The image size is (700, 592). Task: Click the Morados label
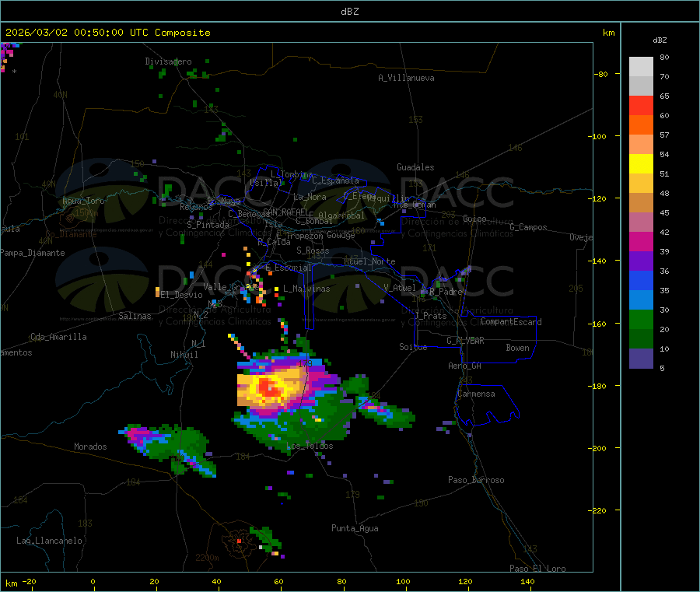(x=91, y=447)
